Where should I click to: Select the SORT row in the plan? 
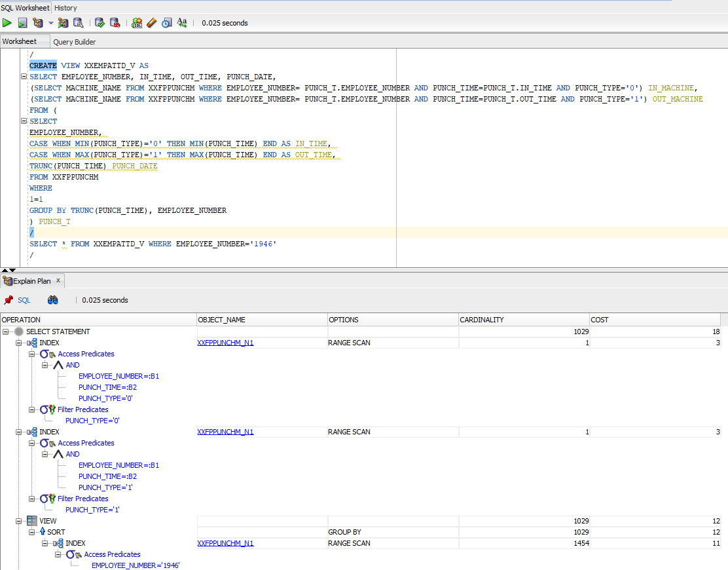click(x=56, y=533)
